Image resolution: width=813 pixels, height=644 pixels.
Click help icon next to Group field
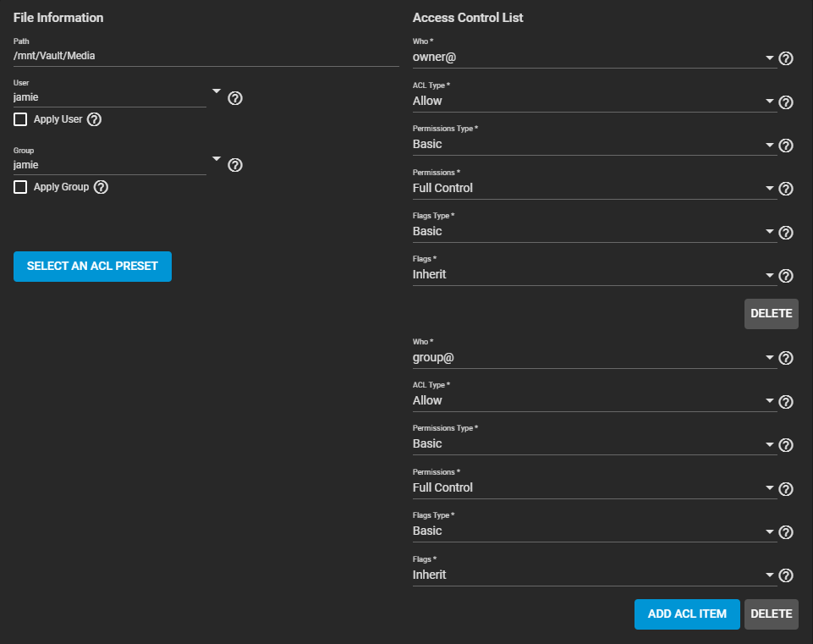(236, 165)
